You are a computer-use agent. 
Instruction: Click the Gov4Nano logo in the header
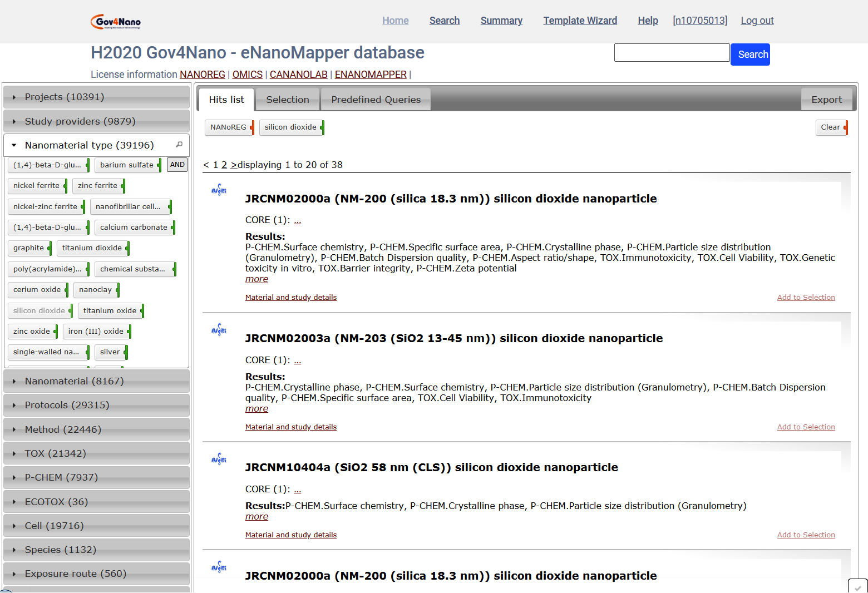click(116, 22)
